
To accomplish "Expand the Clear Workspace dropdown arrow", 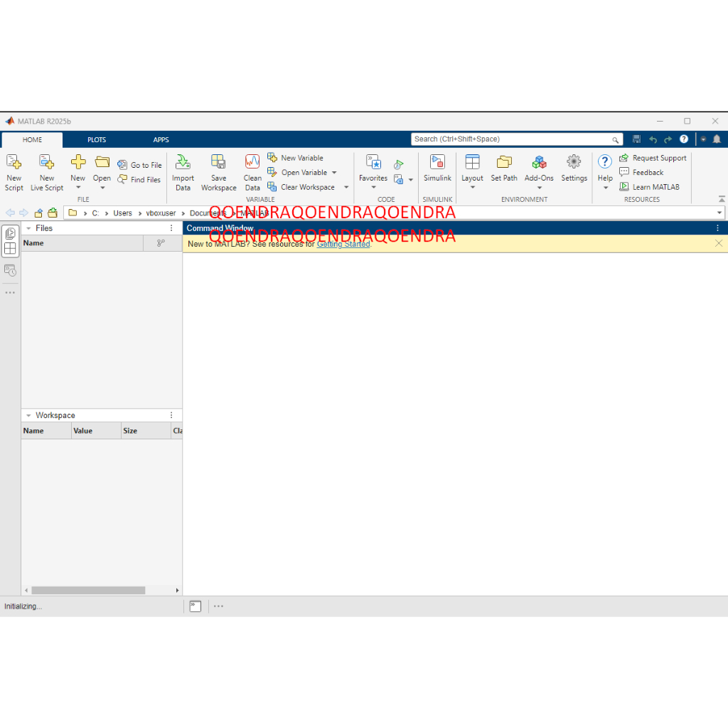I will tap(346, 188).
